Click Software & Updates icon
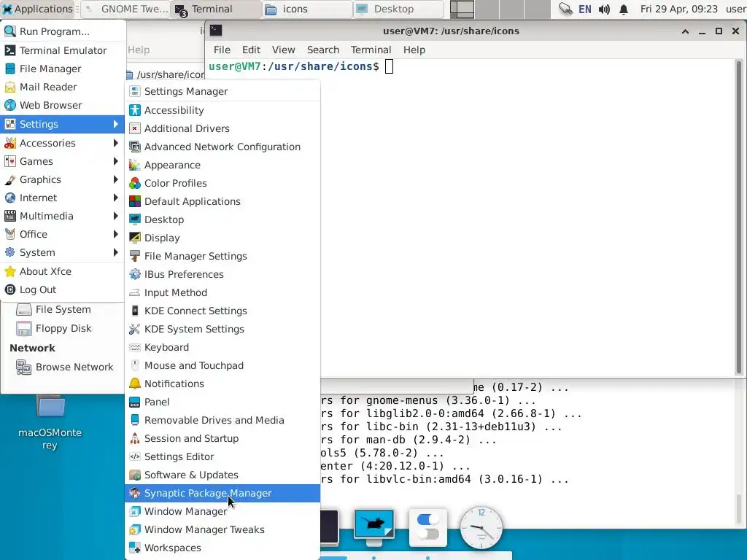The width and height of the screenshot is (747, 560). tap(135, 475)
